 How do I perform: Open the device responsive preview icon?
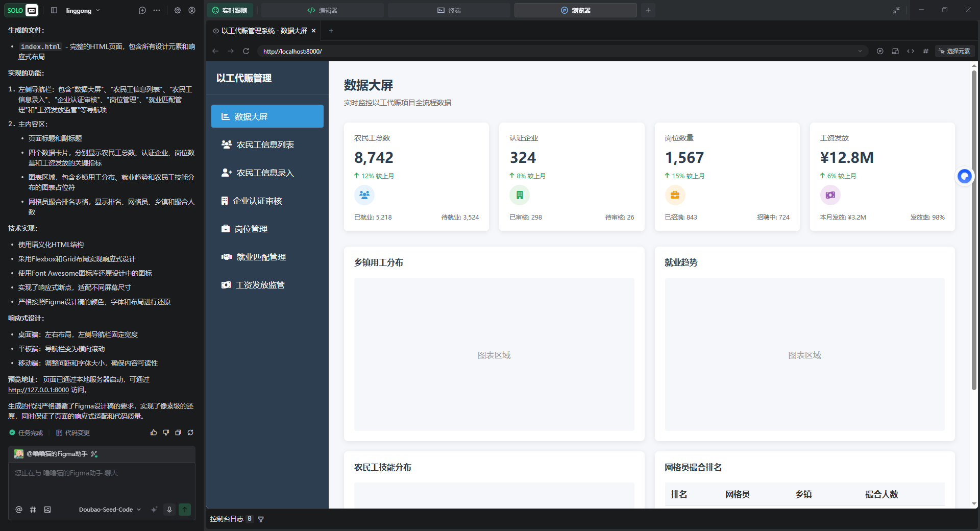895,51
